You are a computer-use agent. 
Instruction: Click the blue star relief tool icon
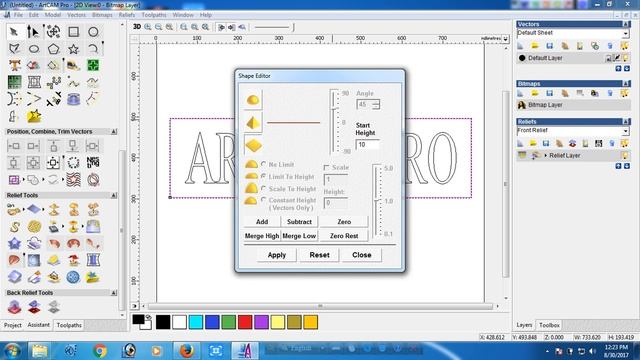click(x=14, y=244)
